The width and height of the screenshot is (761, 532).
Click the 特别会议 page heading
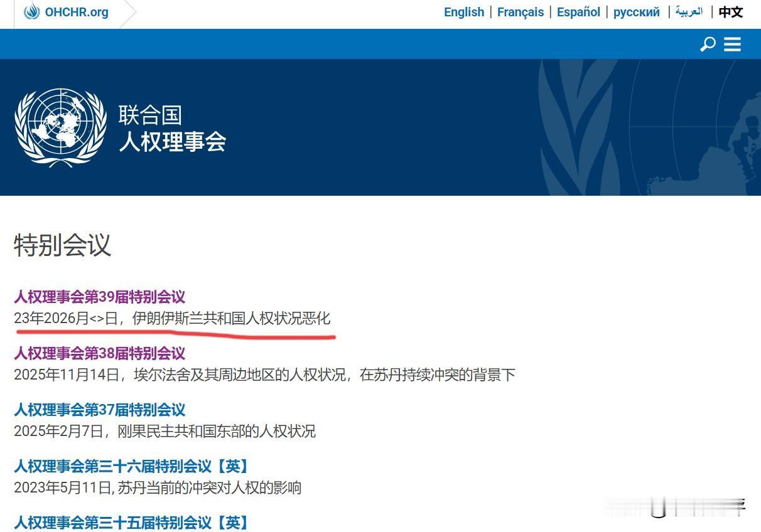tap(63, 245)
